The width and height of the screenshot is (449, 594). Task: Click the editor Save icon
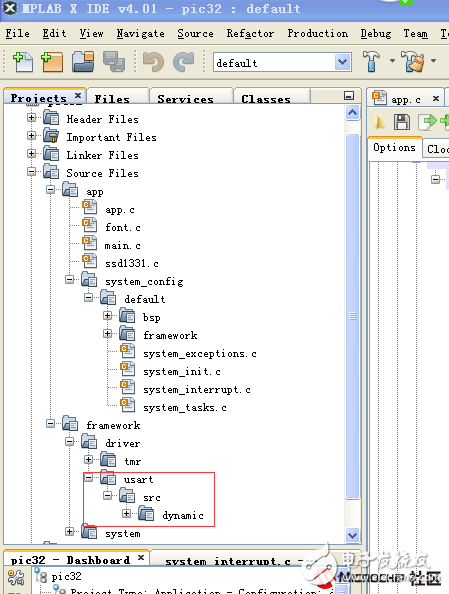click(402, 122)
